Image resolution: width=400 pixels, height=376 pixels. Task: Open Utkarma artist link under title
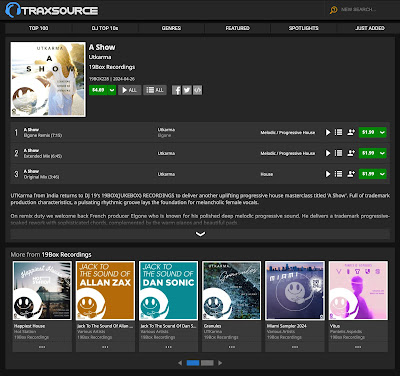[x=100, y=57]
